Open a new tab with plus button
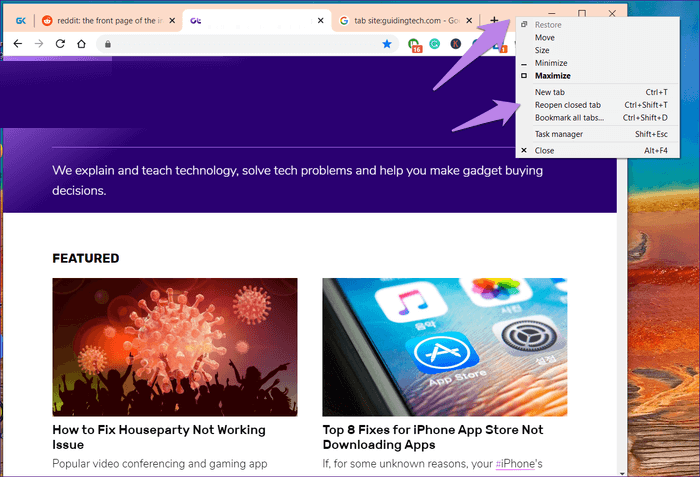Image resolution: width=700 pixels, height=477 pixels. pos(494,20)
